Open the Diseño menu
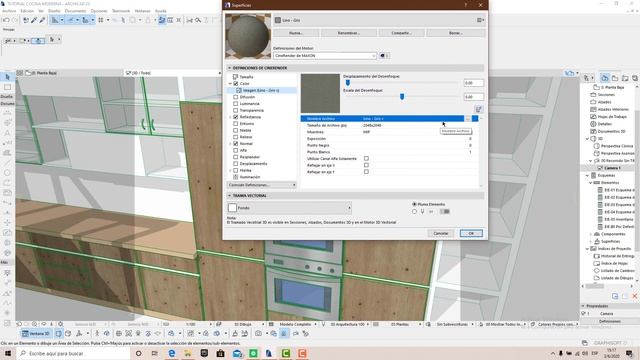 pyautogui.click(x=54, y=11)
